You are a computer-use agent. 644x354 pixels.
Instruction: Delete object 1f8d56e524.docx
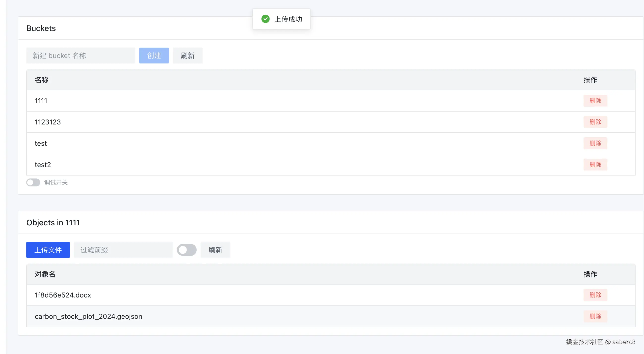[595, 295]
